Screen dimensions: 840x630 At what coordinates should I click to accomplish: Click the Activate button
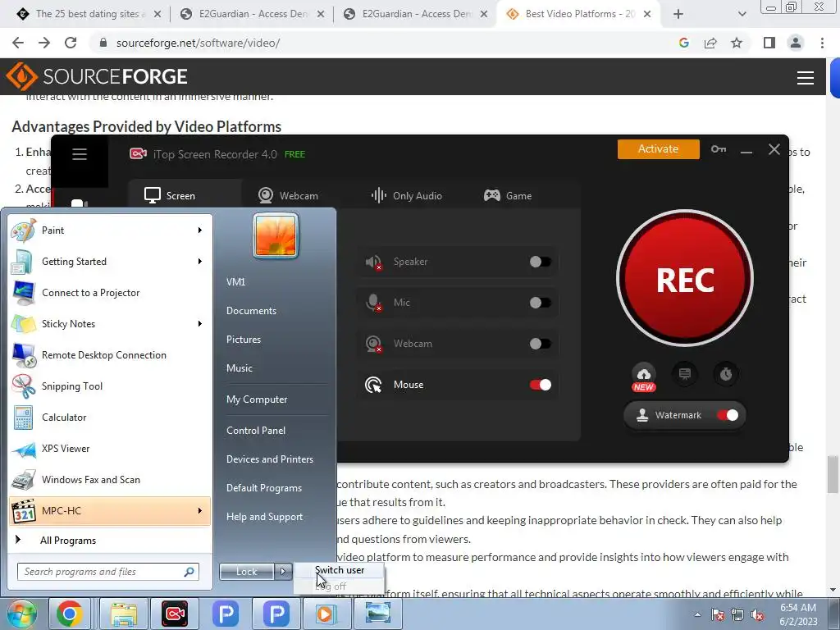pos(659,149)
